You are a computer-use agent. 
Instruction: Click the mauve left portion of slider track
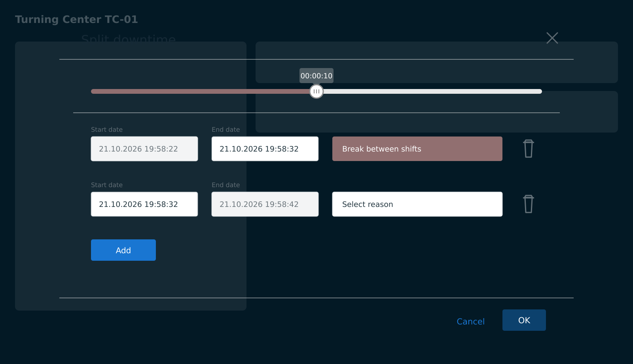pyautogui.click(x=201, y=91)
